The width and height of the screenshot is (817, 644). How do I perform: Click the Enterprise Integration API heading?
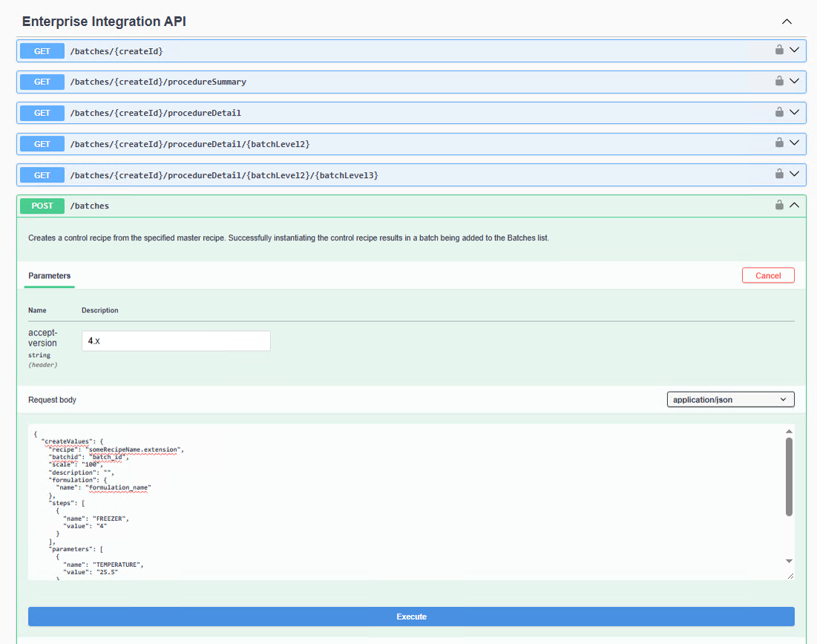(x=104, y=22)
